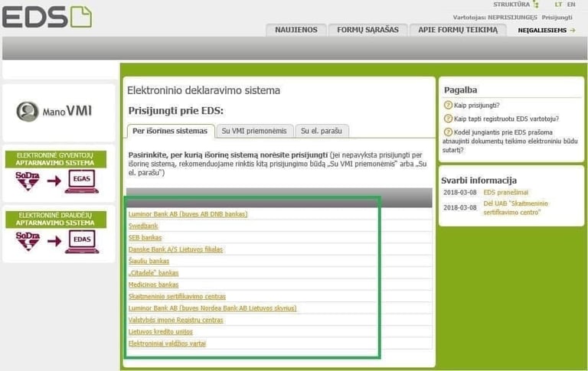The image size is (588, 371).
Task: Select the Su VMI priemonėmis tab
Action: (254, 131)
